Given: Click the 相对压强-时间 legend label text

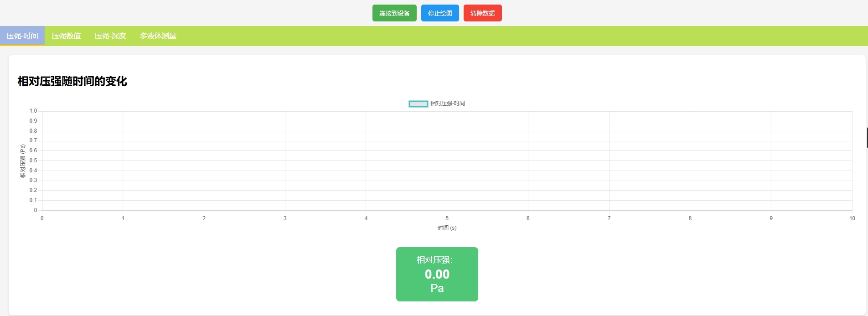Looking at the screenshot, I should 447,104.
